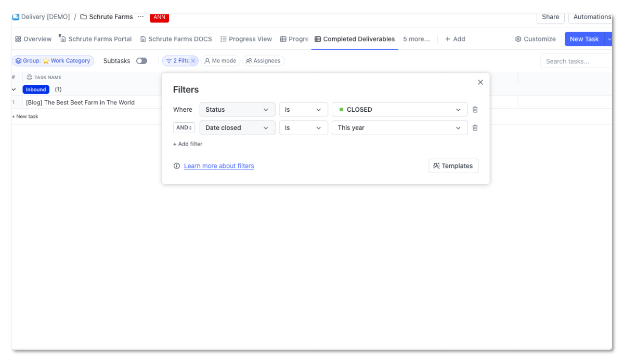Toggle the Assignees filter chip
This screenshot has height=364, width=624.
tap(263, 60)
